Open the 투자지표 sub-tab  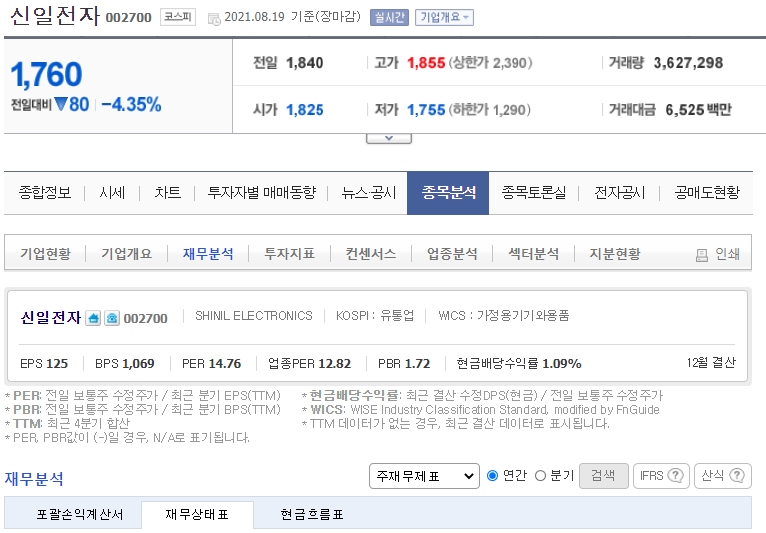tap(289, 254)
